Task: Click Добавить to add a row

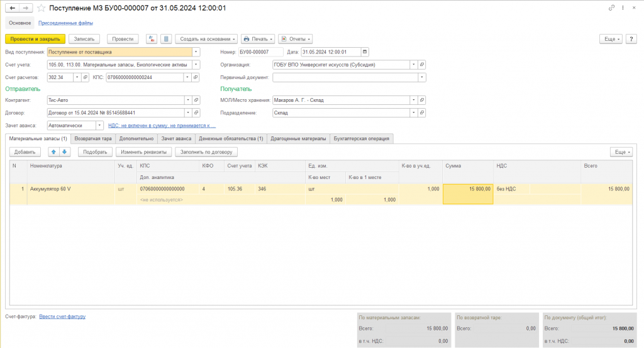Action: click(x=25, y=152)
